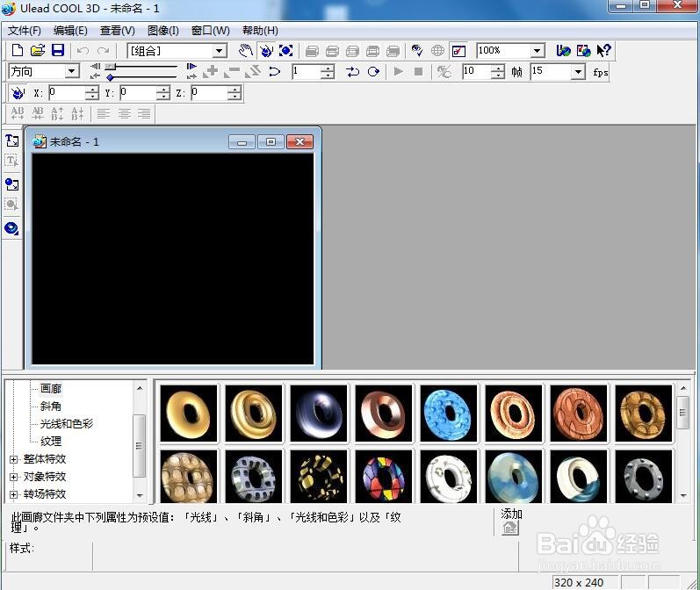Click the Y coordinate input field

[138, 92]
